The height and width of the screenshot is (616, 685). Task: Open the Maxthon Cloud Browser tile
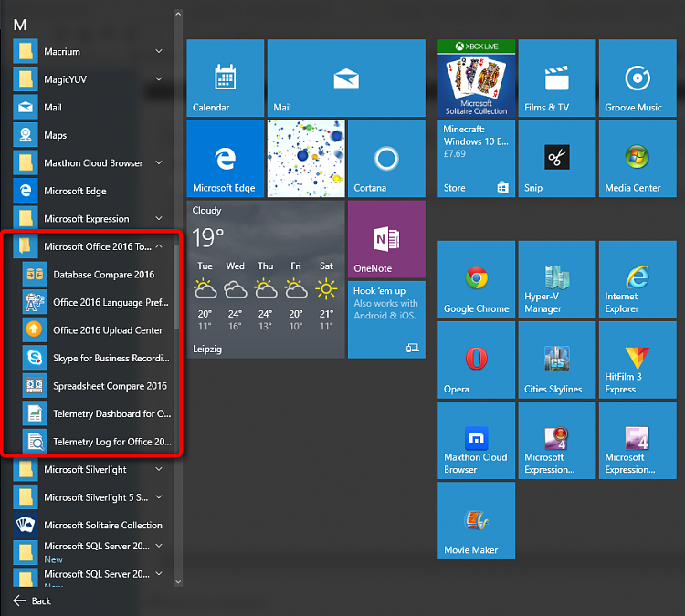476,441
